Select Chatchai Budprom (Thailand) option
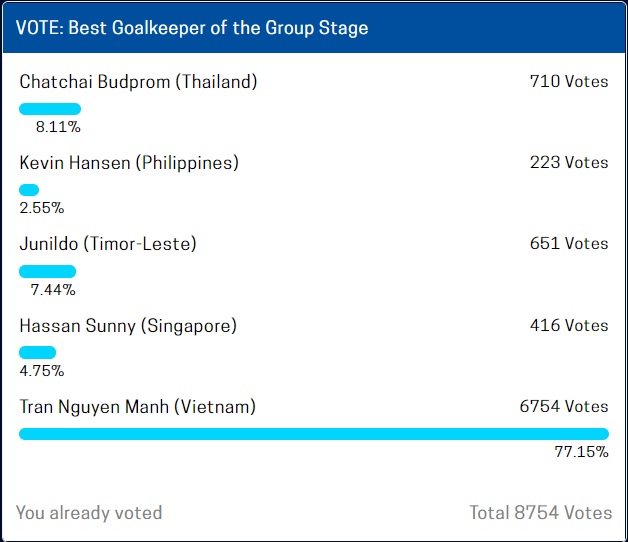 [138, 82]
